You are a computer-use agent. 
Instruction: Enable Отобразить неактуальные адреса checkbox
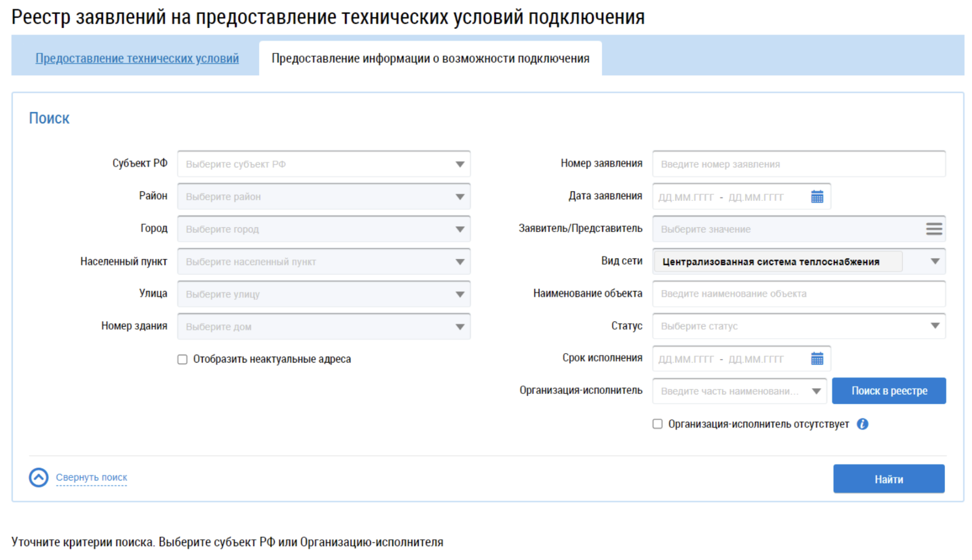point(183,359)
